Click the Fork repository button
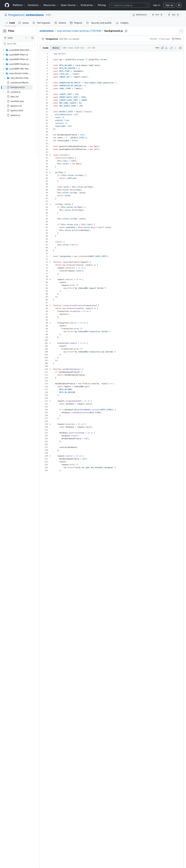This screenshot has width=186, height=868. tap(157, 15)
